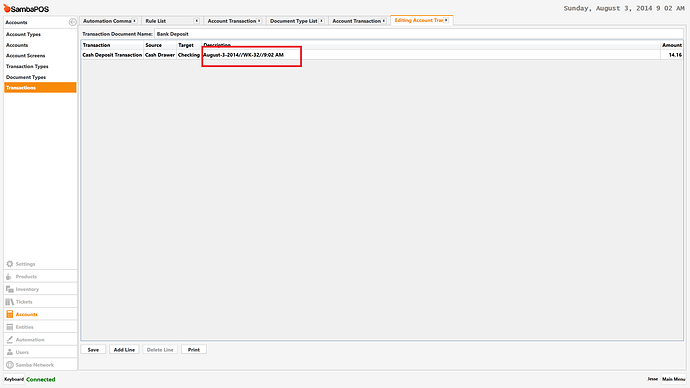The width and height of the screenshot is (690, 388).
Task: Open the Users person icon
Action: [x=10, y=352]
